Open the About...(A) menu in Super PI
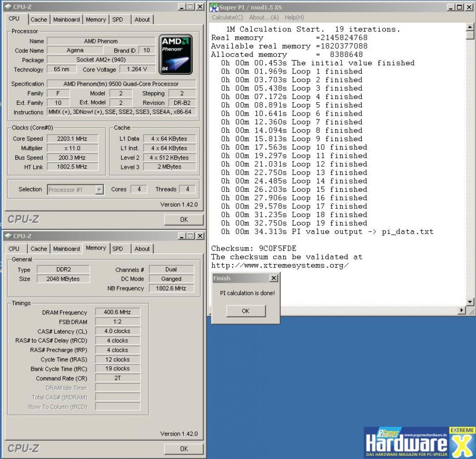This screenshot has width=476, height=459. pos(264,17)
